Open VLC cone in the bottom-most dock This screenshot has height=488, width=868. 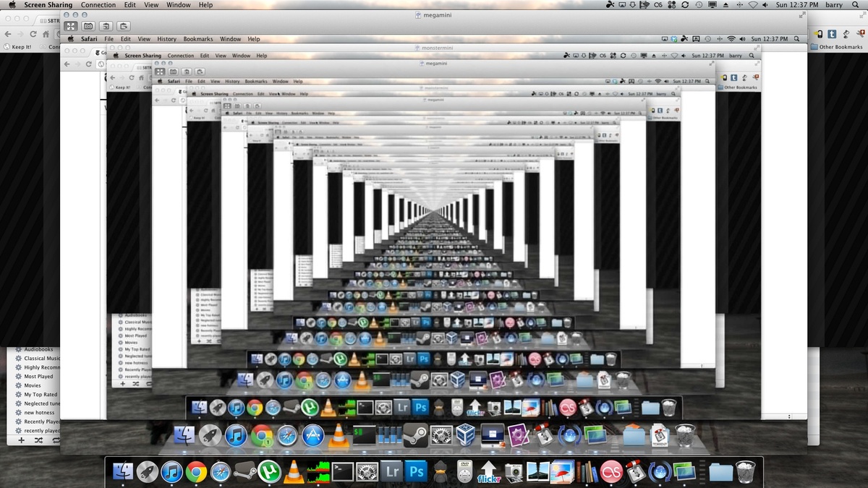293,472
